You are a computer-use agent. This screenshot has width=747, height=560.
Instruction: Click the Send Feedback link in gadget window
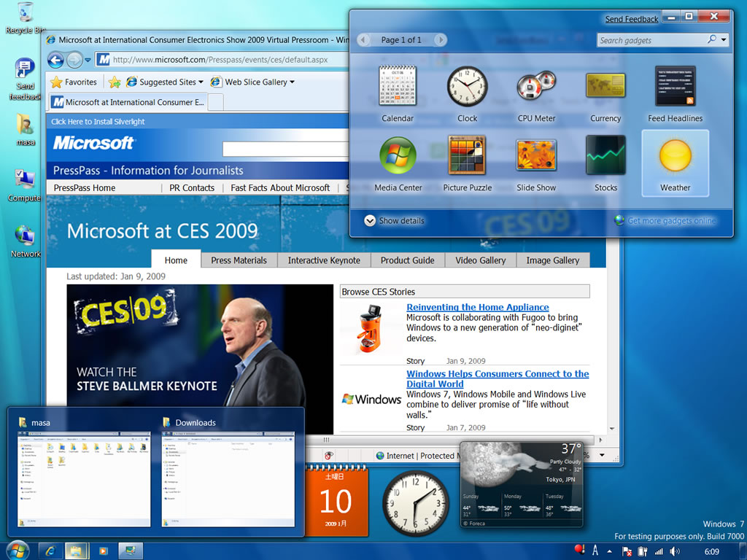tap(631, 19)
